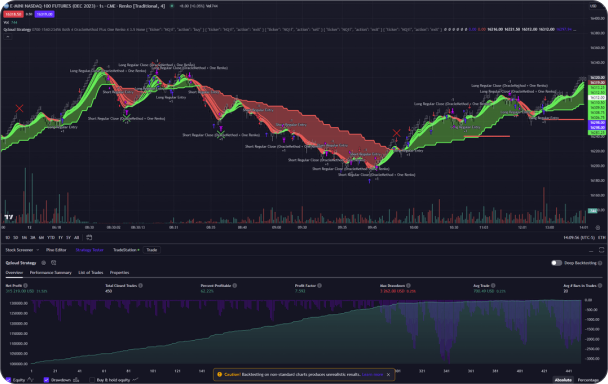Set chart range to YTD
The height and width of the screenshot is (384, 608).
pos(51,237)
